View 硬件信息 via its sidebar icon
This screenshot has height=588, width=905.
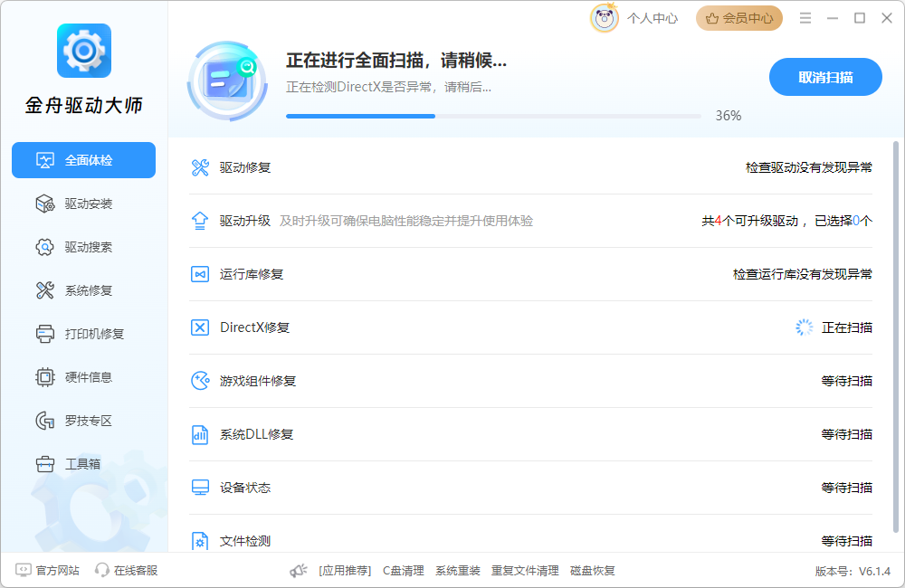point(83,377)
